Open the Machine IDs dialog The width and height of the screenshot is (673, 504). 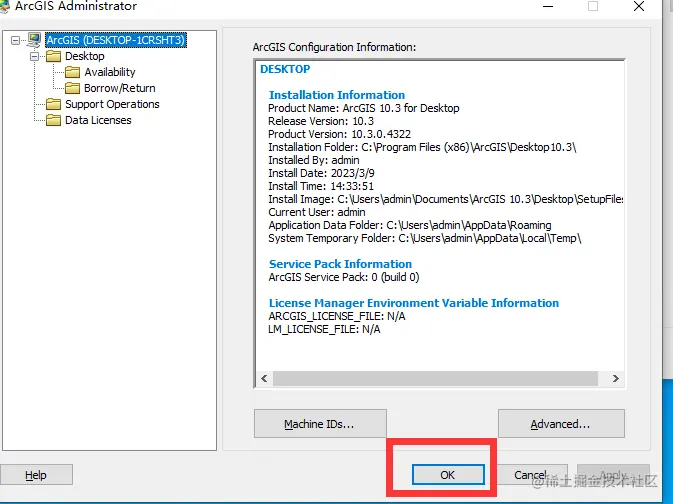coord(320,424)
